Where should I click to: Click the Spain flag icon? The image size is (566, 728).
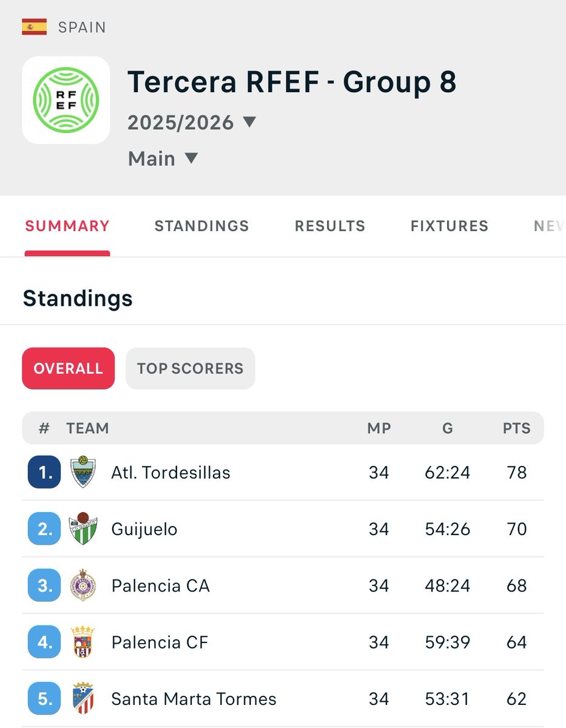pyautogui.click(x=34, y=27)
